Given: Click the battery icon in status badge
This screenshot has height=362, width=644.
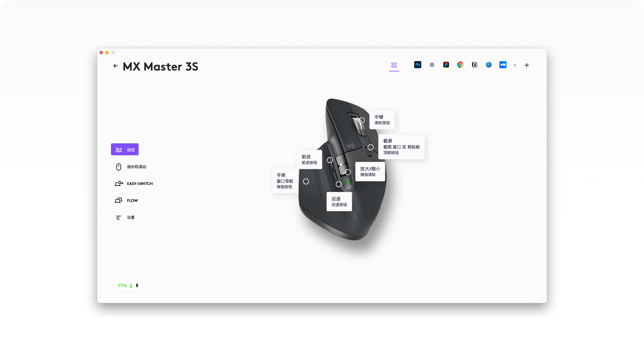Looking at the screenshot, I should pos(131,286).
